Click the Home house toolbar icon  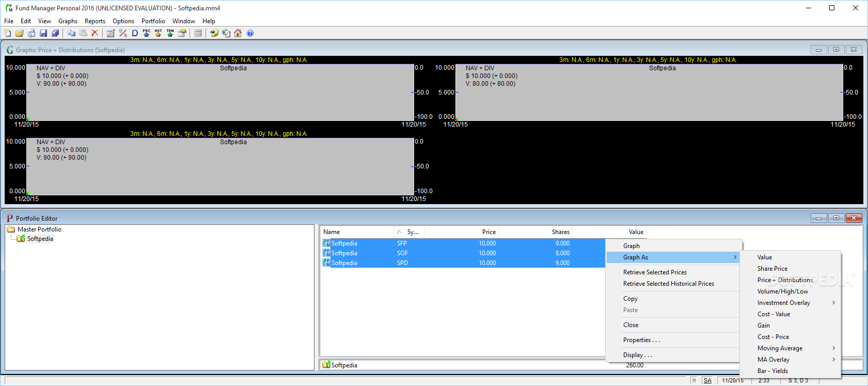coord(238,33)
